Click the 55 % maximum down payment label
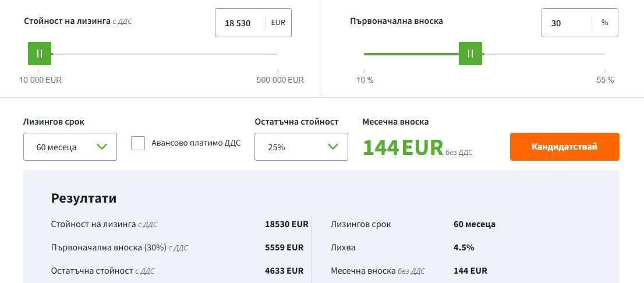 pyautogui.click(x=605, y=80)
